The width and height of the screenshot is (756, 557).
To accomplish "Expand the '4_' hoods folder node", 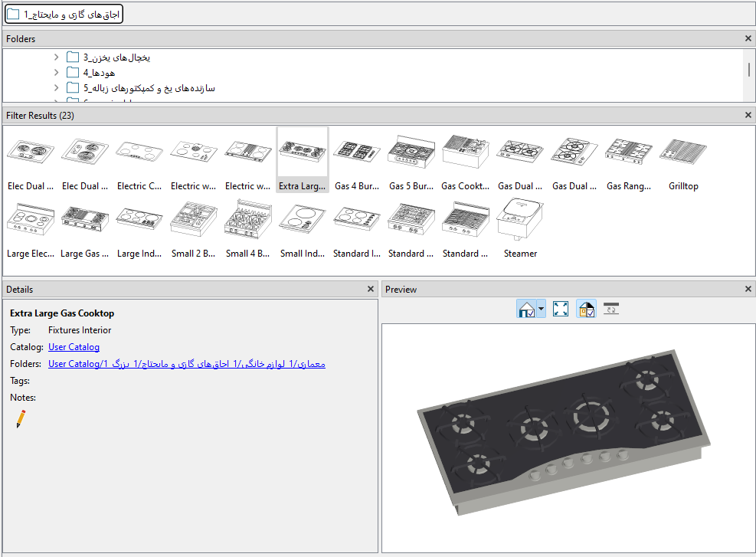I will (x=57, y=72).
